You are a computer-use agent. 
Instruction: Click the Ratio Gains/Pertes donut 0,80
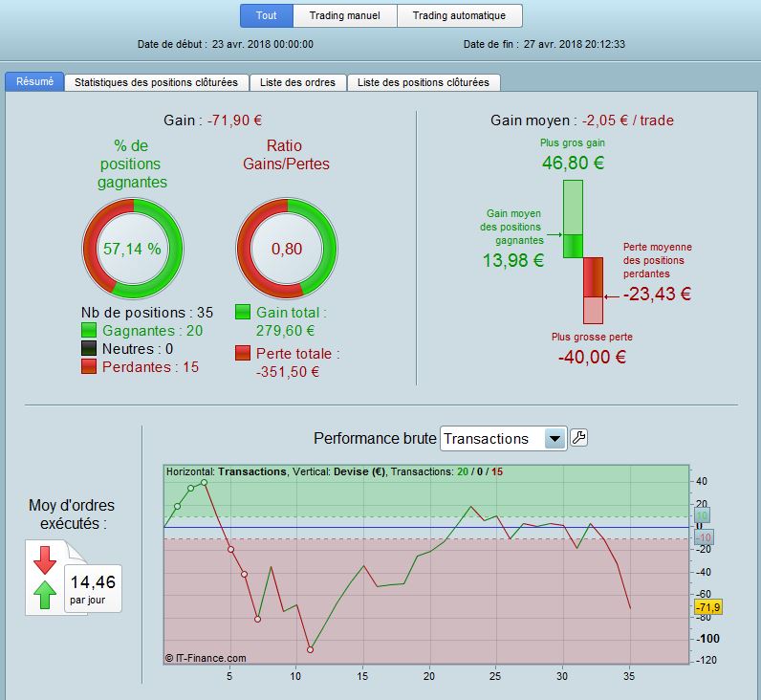[287, 249]
